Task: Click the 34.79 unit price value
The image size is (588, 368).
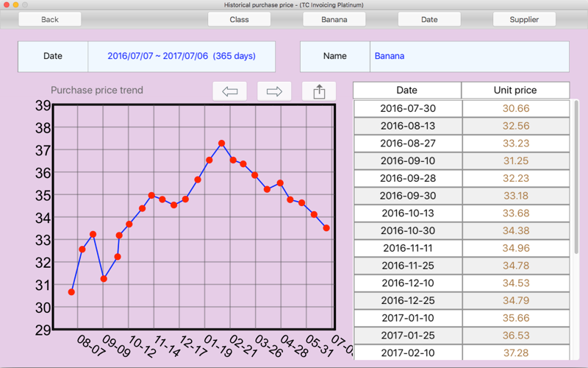Action: click(x=516, y=300)
